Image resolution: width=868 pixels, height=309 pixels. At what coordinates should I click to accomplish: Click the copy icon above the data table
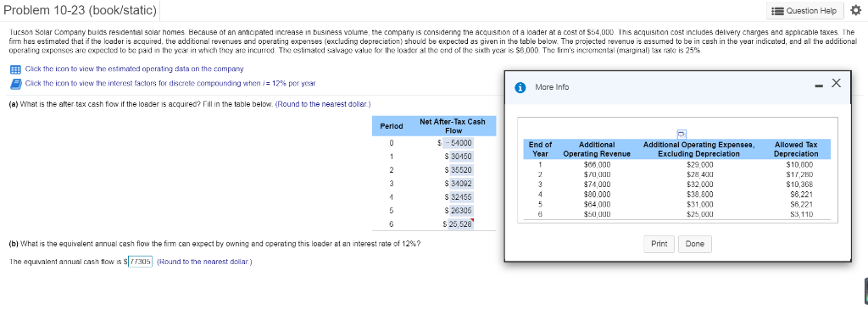pos(682,133)
